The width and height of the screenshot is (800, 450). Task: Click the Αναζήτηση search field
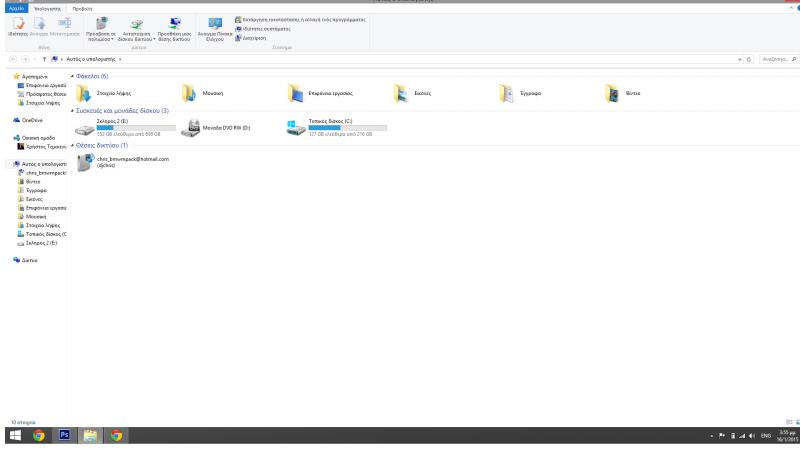click(x=776, y=60)
